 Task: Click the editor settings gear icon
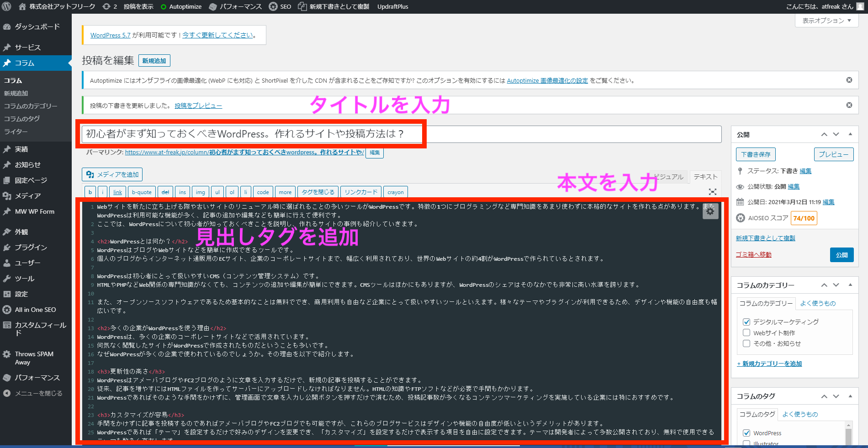tap(710, 211)
